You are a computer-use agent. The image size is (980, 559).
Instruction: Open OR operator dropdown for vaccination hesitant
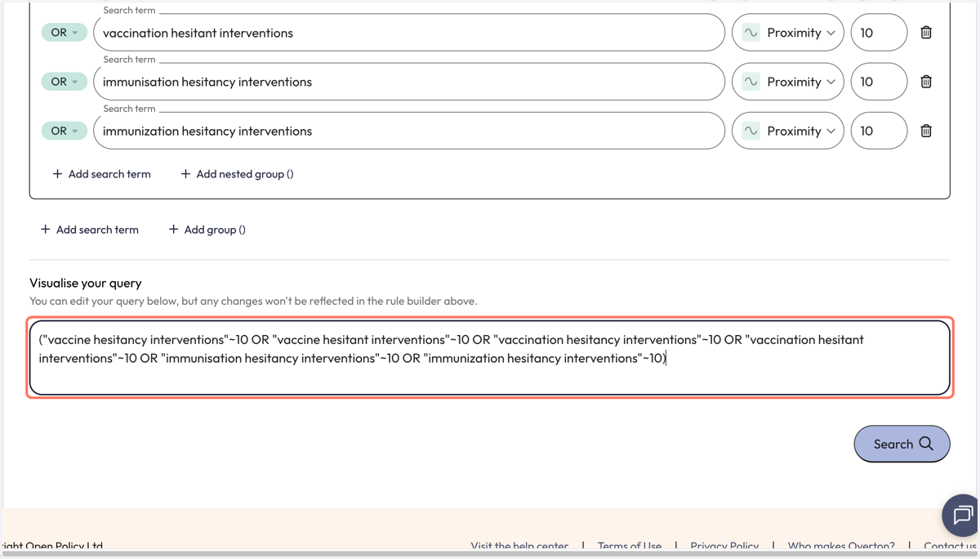65,33
